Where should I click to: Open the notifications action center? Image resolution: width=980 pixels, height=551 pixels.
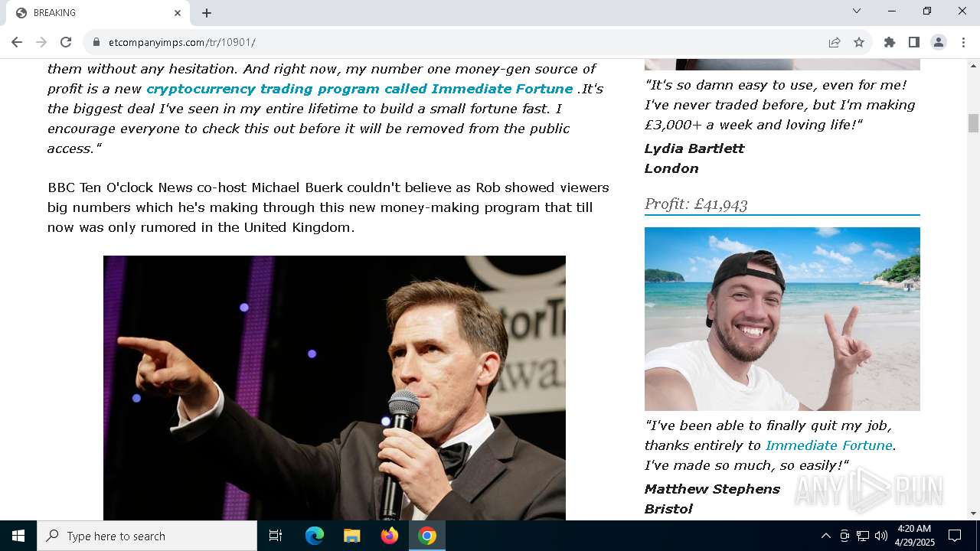(x=955, y=536)
